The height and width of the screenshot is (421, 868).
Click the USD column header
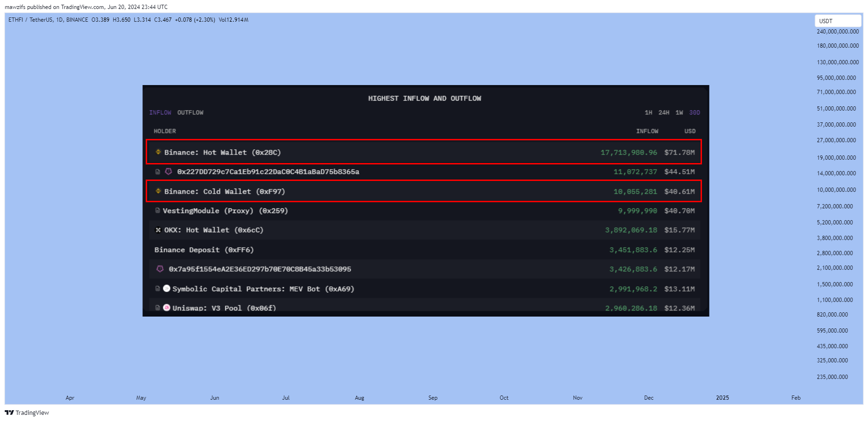coord(690,131)
